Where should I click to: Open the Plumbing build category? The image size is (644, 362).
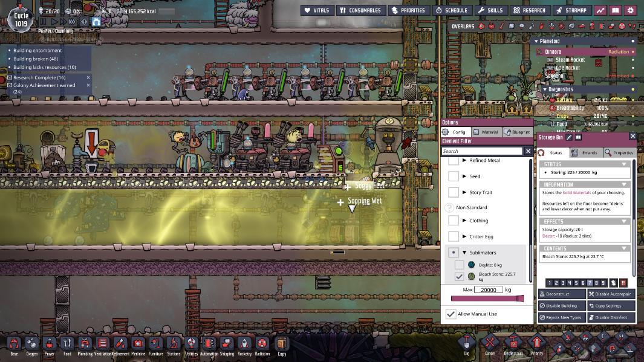(85, 344)
